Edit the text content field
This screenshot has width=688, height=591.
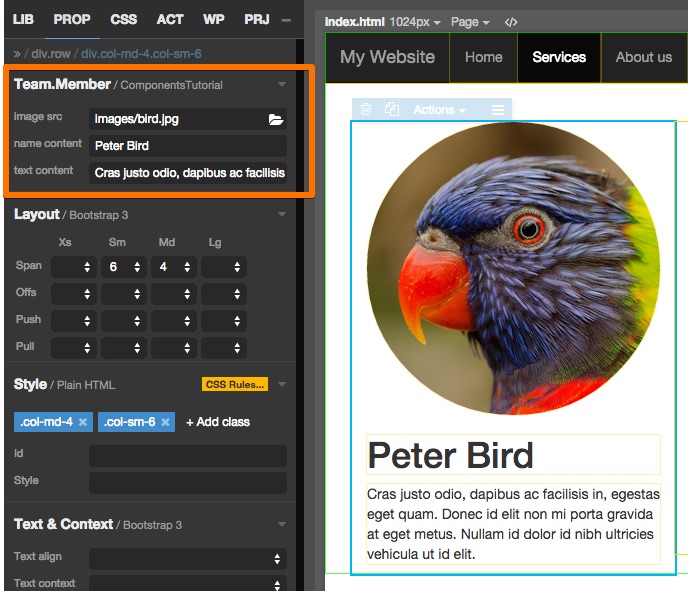pyautogui.click(x=188, y=172)
